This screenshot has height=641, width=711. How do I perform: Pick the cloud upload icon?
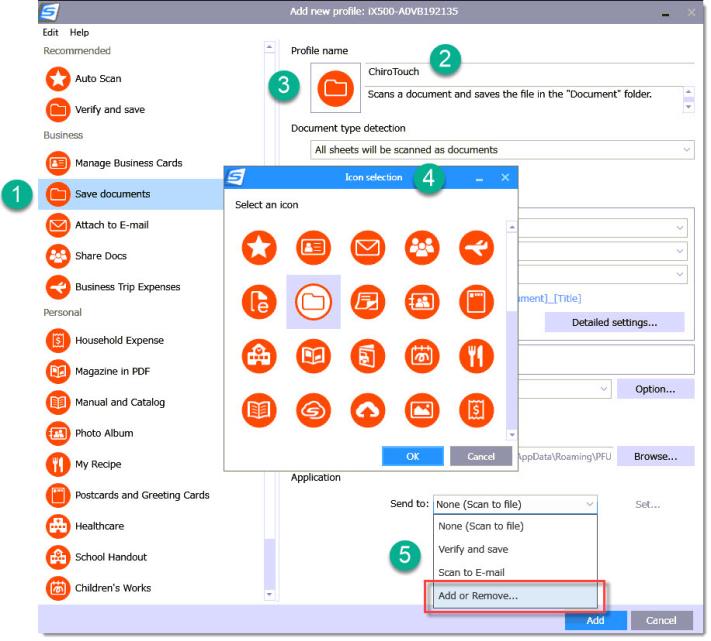pyautogui.click(x=367, y=409)
